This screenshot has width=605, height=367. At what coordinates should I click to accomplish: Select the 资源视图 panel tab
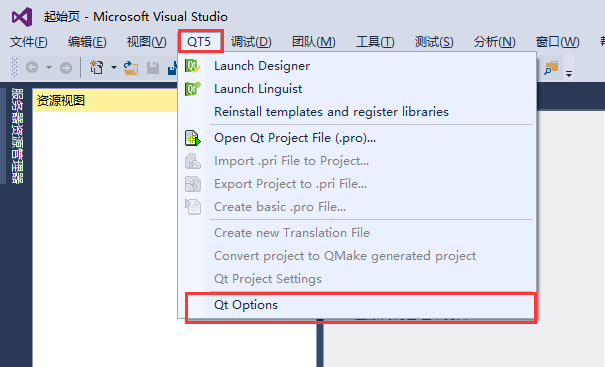click(61, 101)
